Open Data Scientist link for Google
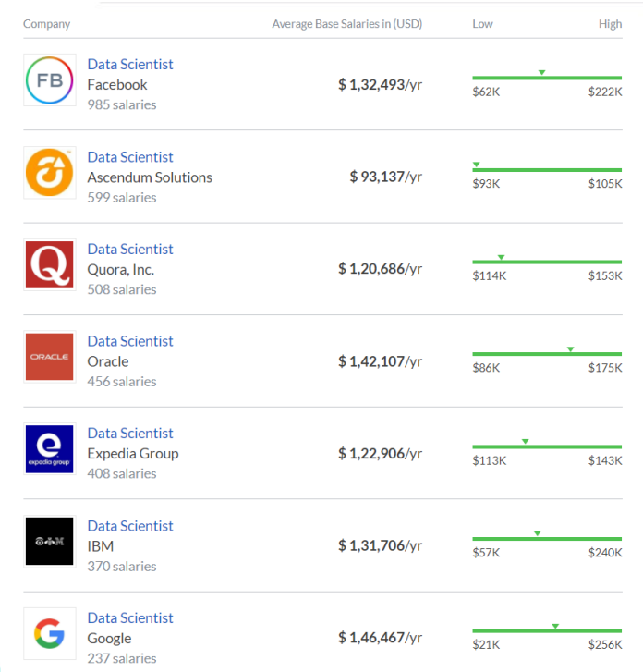 click(130, 617)
